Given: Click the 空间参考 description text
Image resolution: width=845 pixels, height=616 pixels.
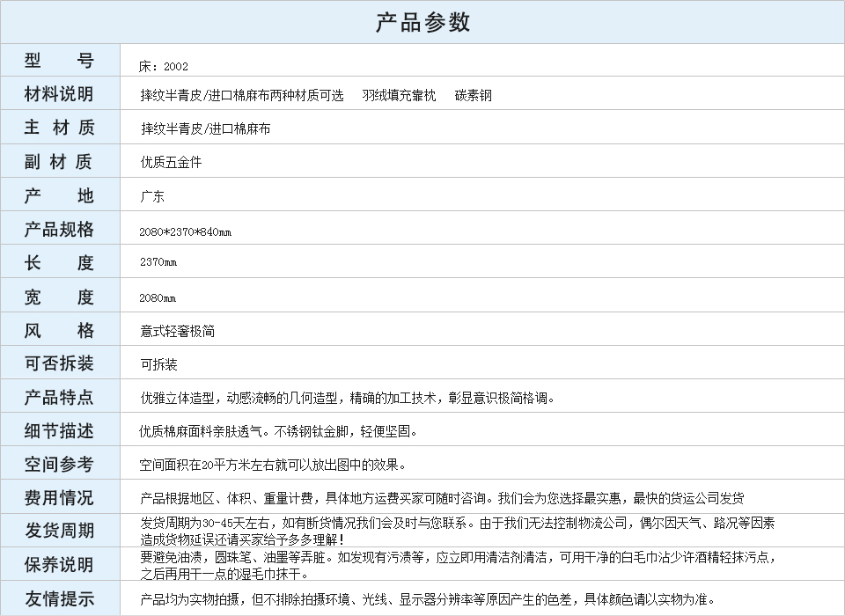Looking at the screenshot, I should coord(273,465).
